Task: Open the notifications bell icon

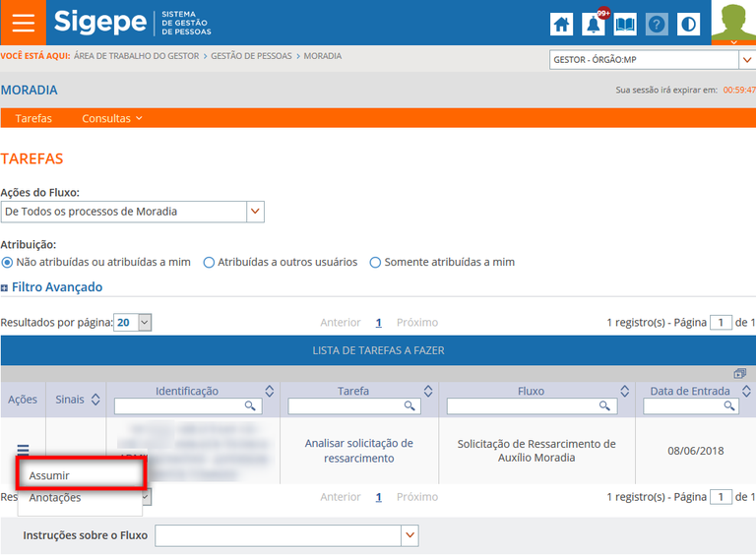Action: tap(593, 25)
